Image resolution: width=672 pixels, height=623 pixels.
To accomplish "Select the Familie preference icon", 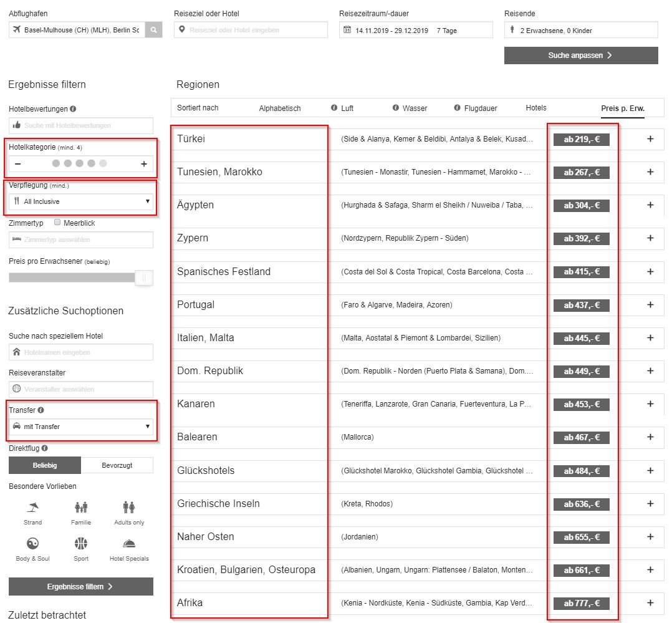I will tap(81, 507).
